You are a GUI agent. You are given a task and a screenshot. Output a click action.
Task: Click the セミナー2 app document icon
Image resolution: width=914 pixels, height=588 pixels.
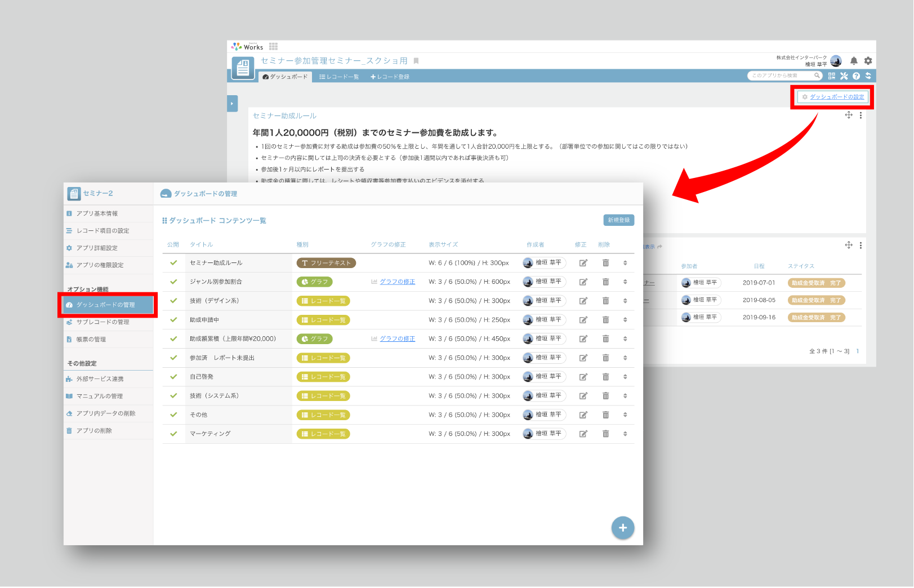[74, 194]
